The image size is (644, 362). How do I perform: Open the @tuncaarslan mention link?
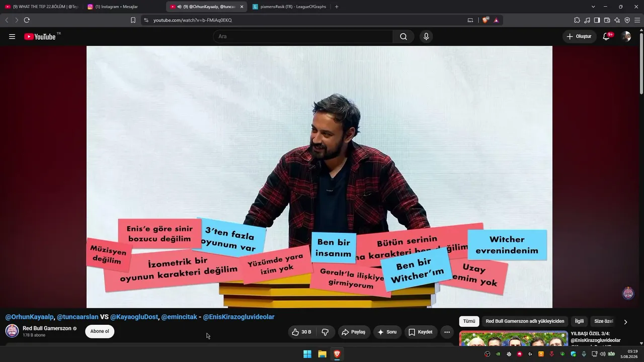point(77,317)
